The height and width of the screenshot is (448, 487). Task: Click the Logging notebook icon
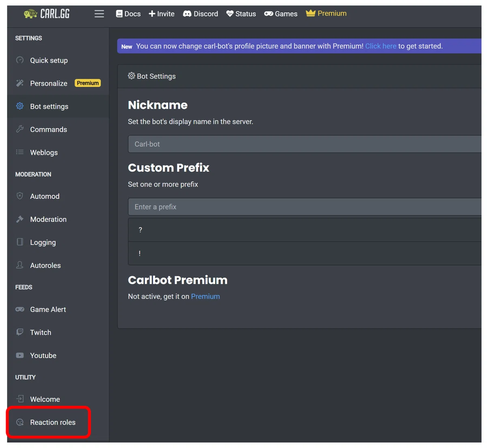coord(20,242)
